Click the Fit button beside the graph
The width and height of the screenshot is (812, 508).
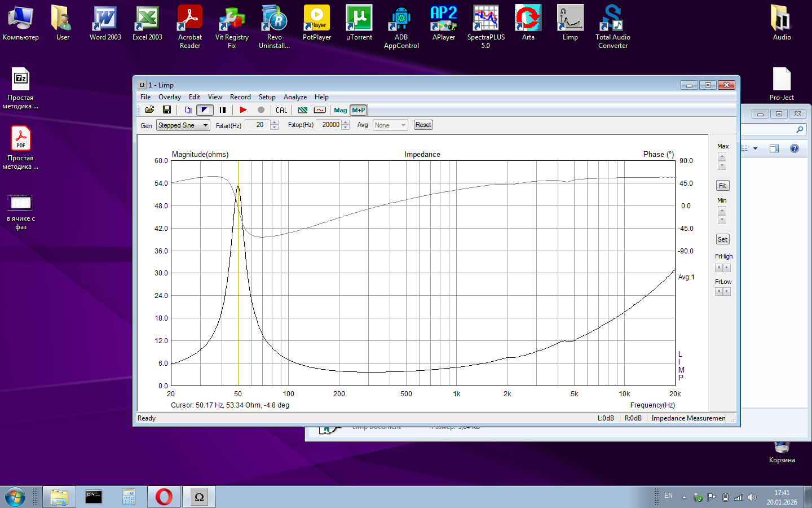click(722, 186)
